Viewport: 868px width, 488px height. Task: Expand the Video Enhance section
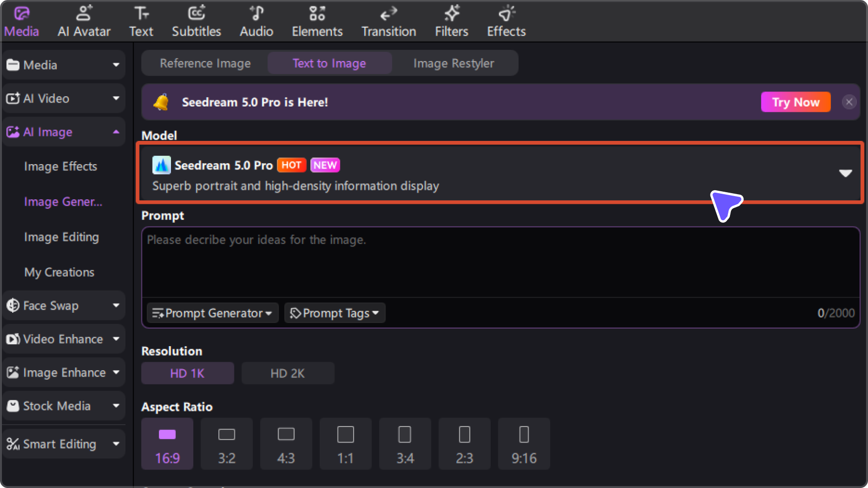(116, 339)
